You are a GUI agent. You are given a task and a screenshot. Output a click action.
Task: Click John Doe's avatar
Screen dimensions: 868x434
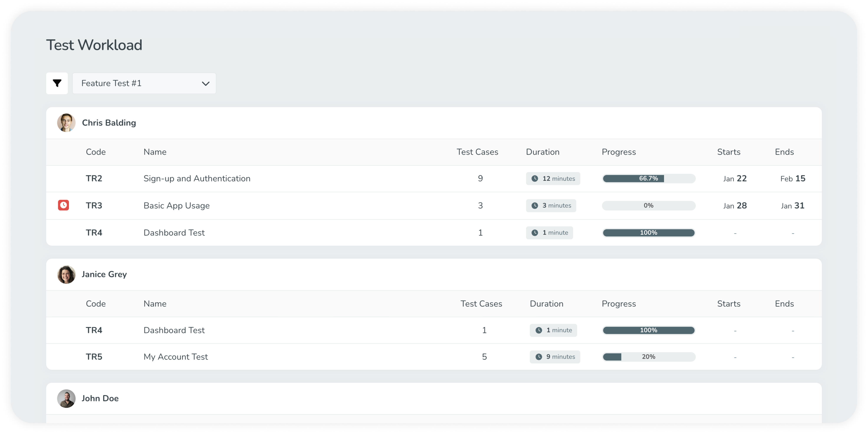[x=66, y=399]
